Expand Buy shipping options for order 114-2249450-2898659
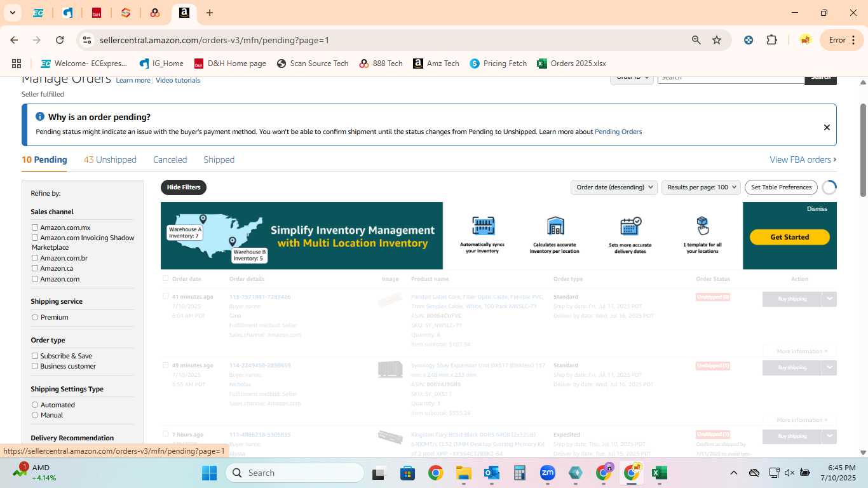The image size is (868, 488). tap(829, 367)
